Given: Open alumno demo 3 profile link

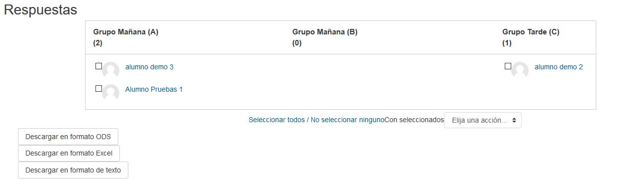Looking at the screenshot, I should [149, 67].
